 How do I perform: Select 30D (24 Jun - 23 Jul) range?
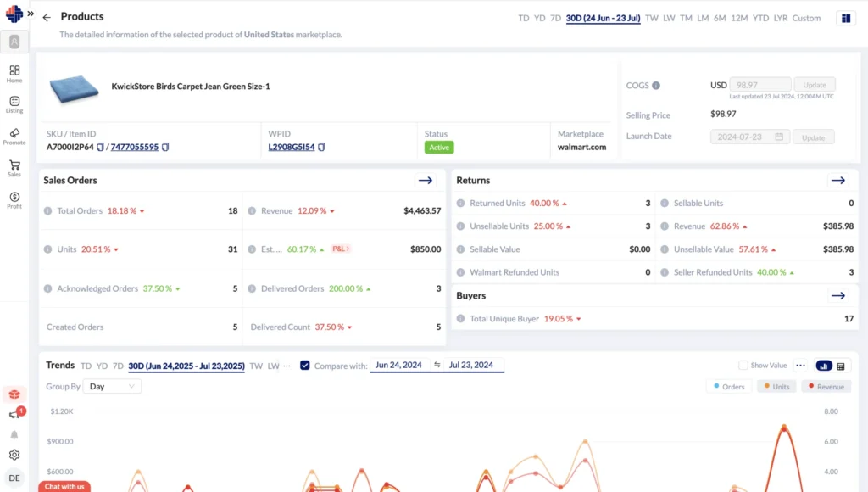[603, 18]
